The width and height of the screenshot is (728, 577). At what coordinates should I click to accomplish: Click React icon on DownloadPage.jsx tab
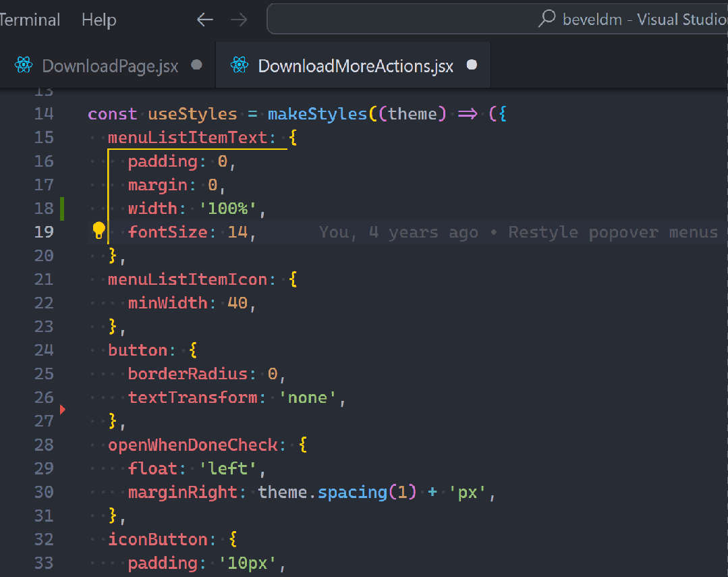tap(24, 65)
